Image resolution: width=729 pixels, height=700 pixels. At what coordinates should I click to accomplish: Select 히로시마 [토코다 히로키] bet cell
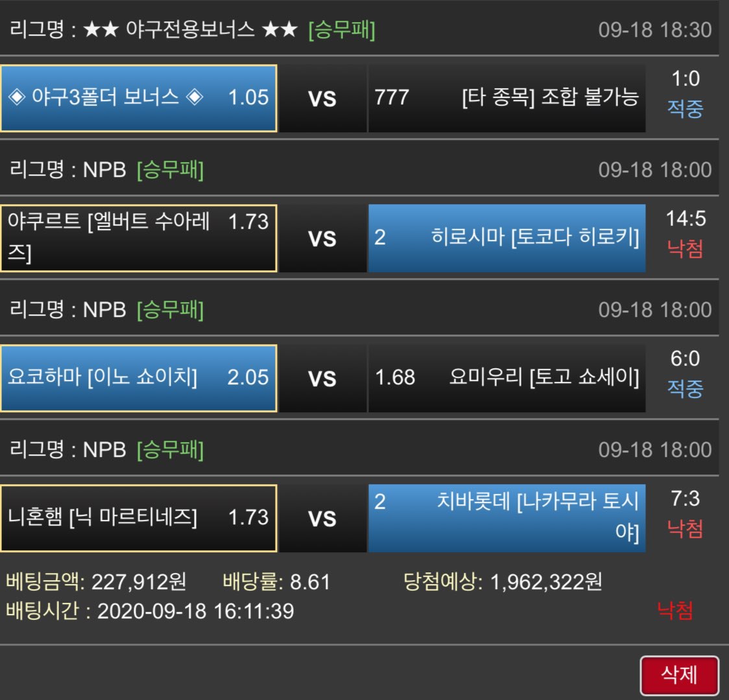[x=507, y=238]
